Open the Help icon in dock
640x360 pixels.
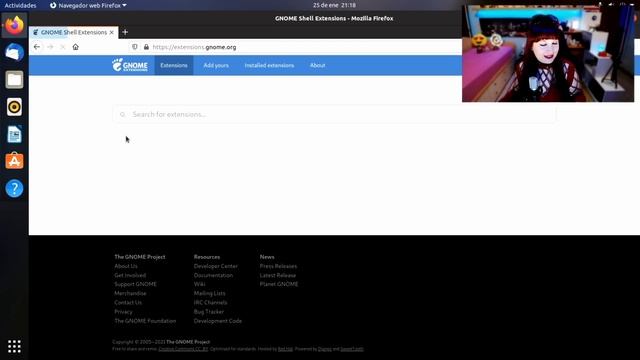(14, 189)
